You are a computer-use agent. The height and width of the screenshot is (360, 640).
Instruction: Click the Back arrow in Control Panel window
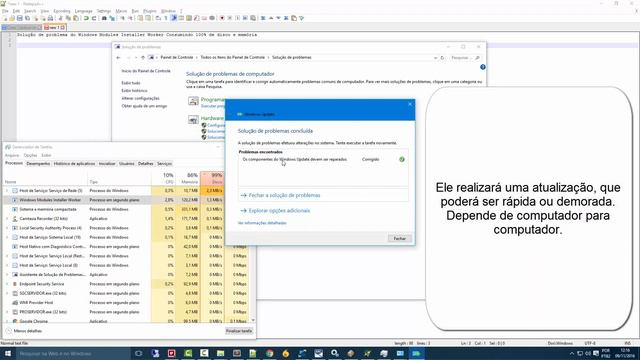118,58
